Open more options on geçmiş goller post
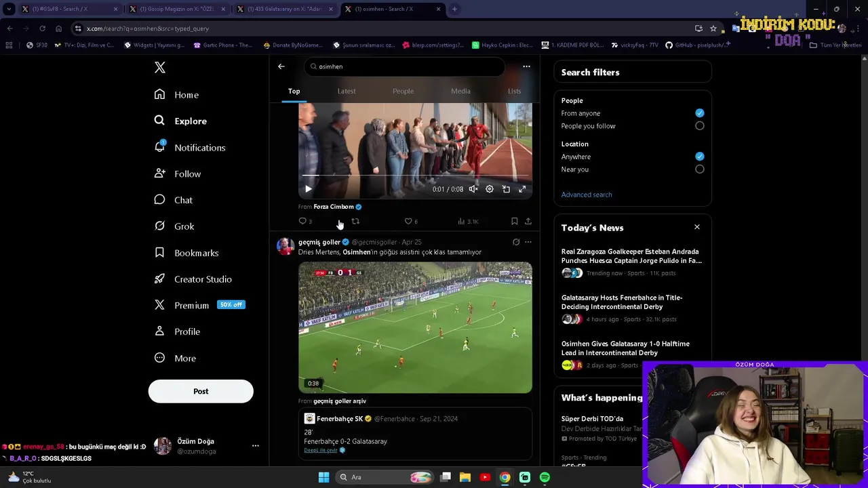The width and height of the screenshot is (868, 488). (x=528, y=242)
